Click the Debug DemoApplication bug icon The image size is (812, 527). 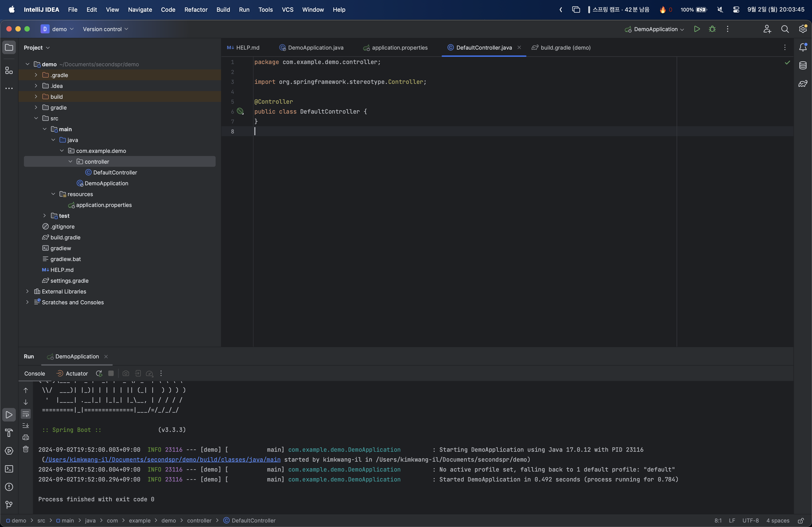pyautogui.click(x=712, y=29)
